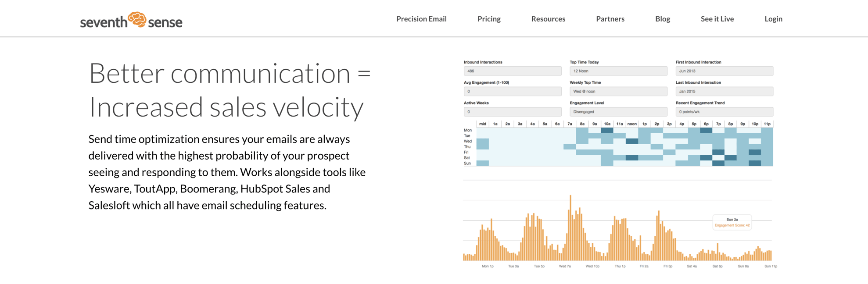Screen dimensions: 868x284
Task: Click the See it Live link
Action: (x=717, y=19)
